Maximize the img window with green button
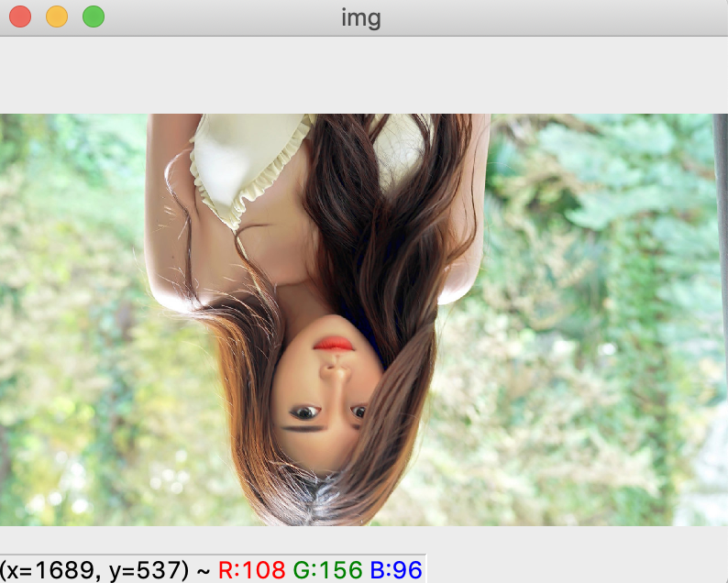 [94, 16]
